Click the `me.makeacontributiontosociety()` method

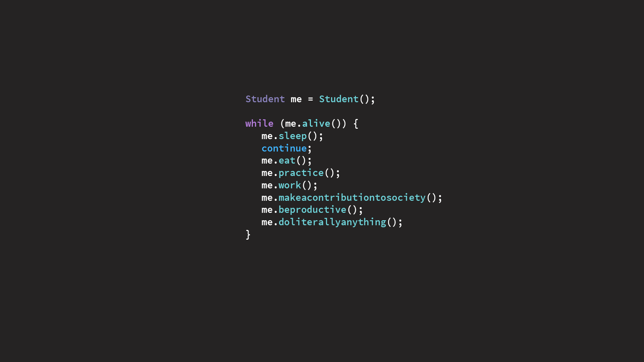tap(351, 197)
